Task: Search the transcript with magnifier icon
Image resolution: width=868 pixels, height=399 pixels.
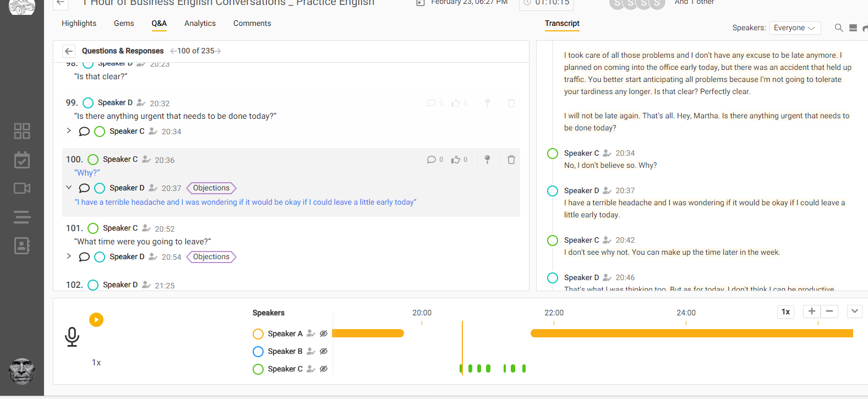Action: [839, 28]
